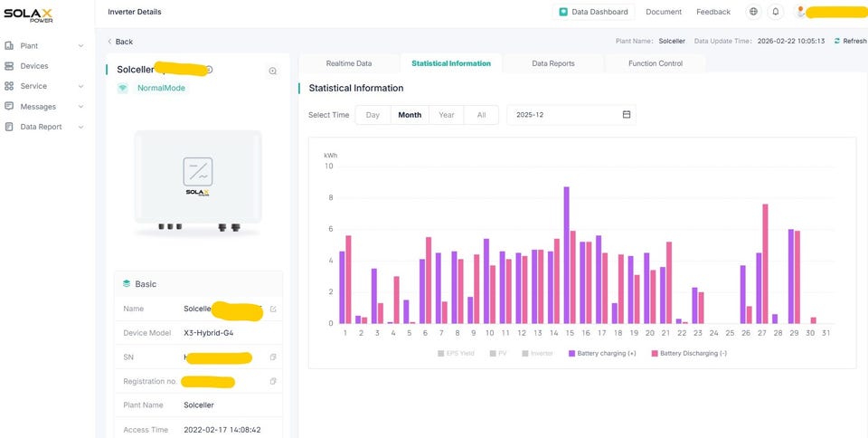Open Devices in the sidebar
The height and width of the screenshot is (438, 868).
tap(34, 66)
